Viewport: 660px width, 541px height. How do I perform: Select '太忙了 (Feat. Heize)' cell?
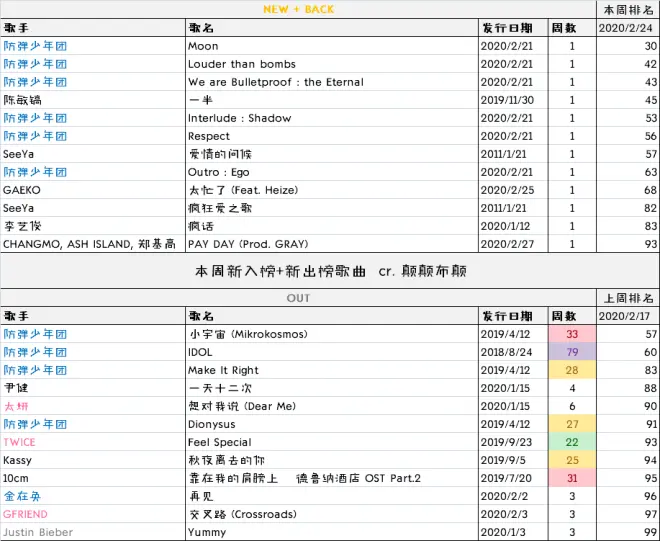point(332,190)
